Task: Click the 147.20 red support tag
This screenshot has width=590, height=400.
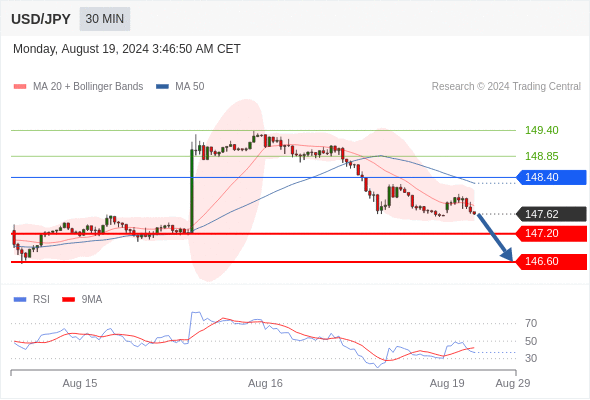Action: 551,233
